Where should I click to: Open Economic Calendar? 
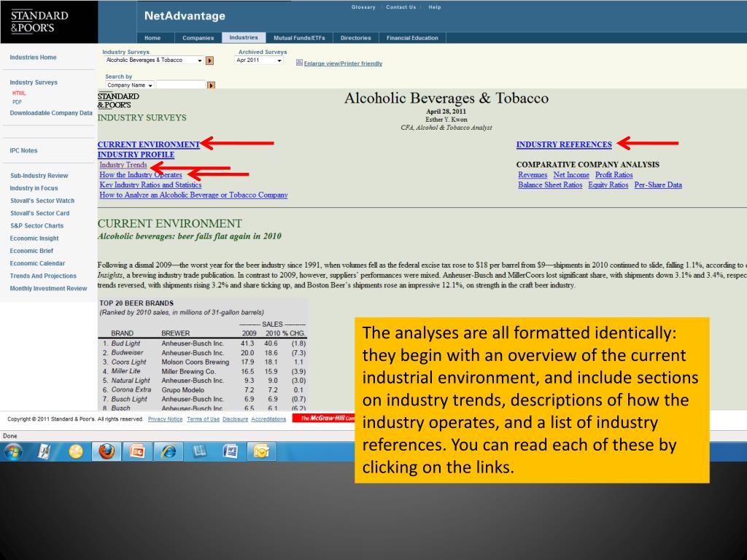(x=37, y=263)
